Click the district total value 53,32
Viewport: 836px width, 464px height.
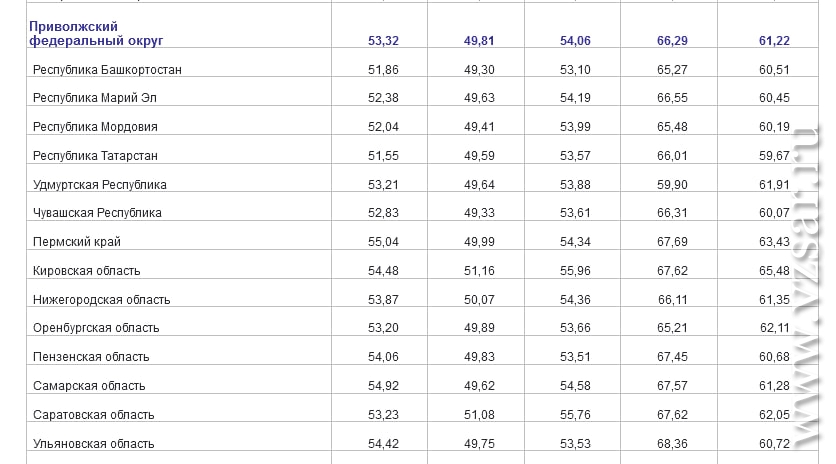coord(383,41)
